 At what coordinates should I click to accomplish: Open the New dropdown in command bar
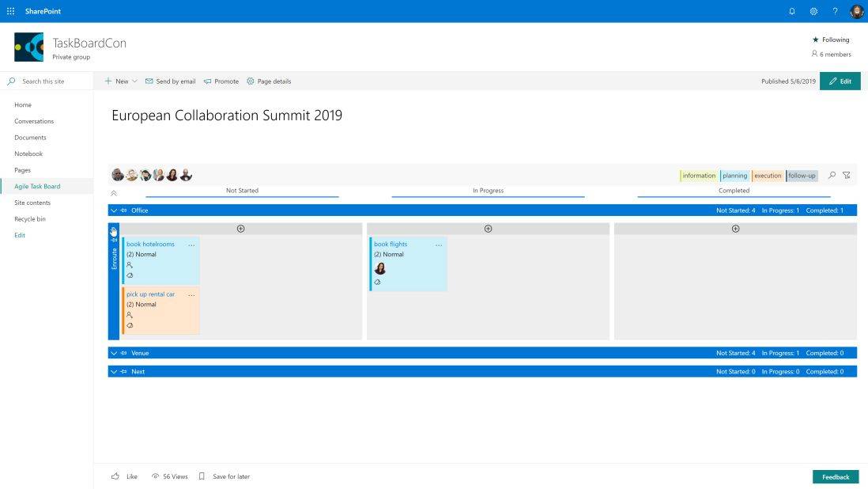[121, 81]
